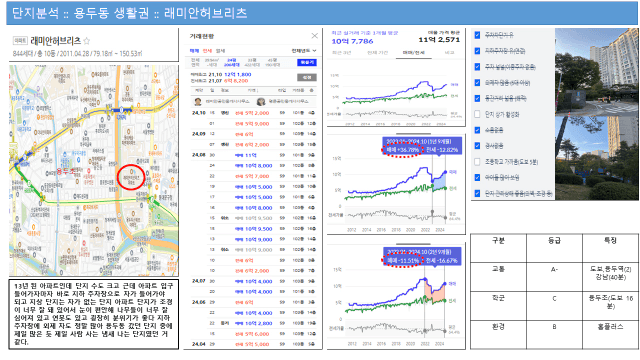This screenshot has width=640, height=360.
Task: Click the 전세 -12.82% tooltip value
Action: click(x=442, y=150)
